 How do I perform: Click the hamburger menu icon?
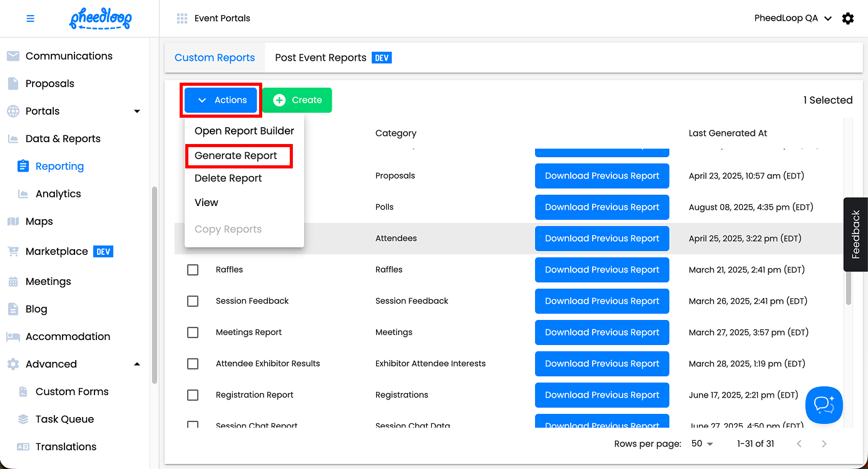(30, 19)
